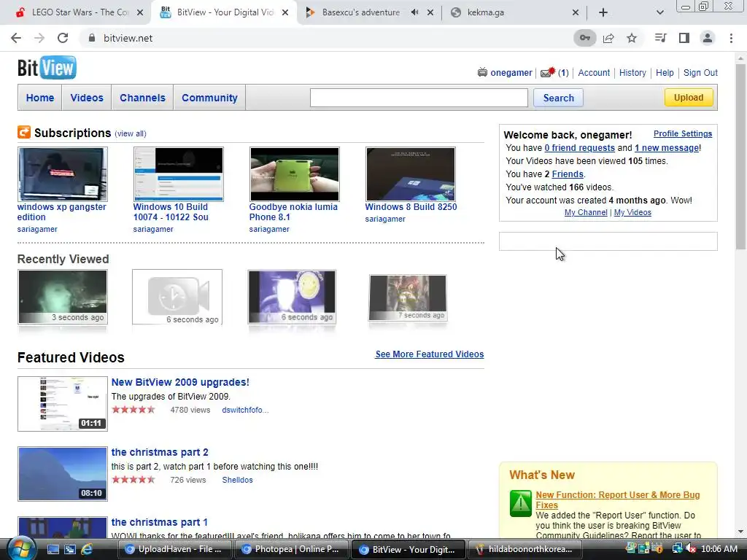Open a new browser tab

(x=603, y=12)
